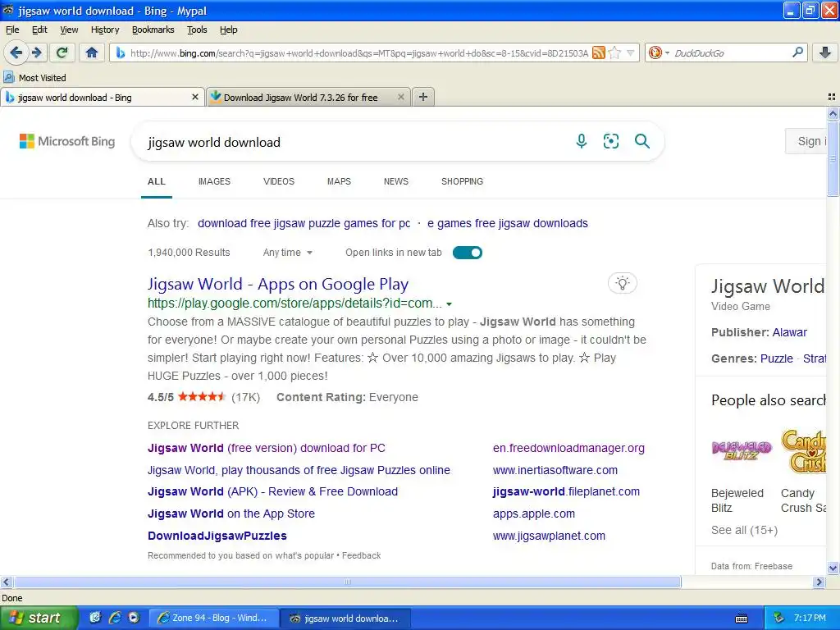
Task: Click the lightbulb insights icon
Action: point(622,283)
